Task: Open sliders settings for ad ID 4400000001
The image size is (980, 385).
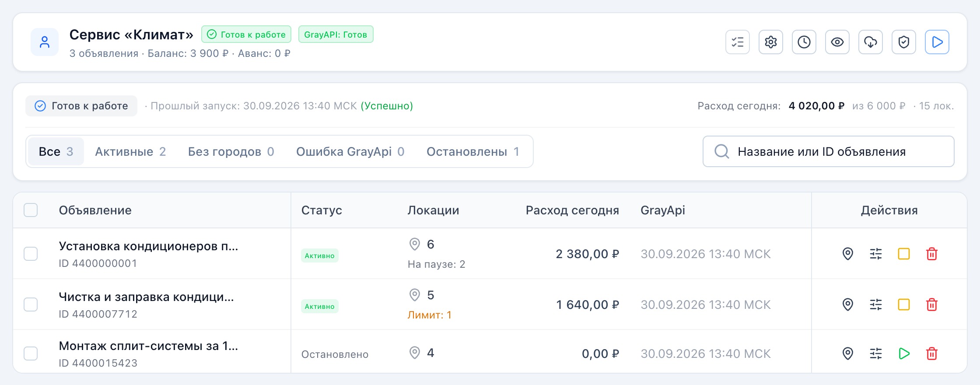Action: coord(876,254)
